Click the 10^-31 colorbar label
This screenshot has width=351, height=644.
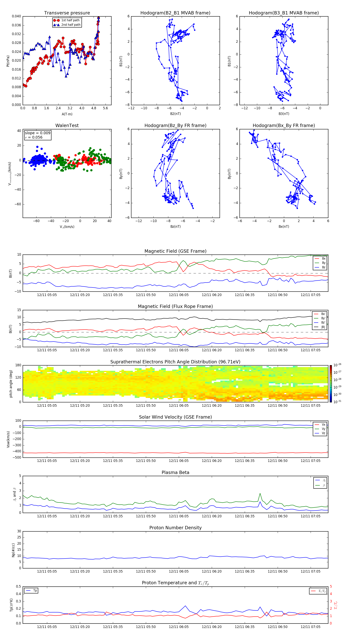tap(337, 402)
